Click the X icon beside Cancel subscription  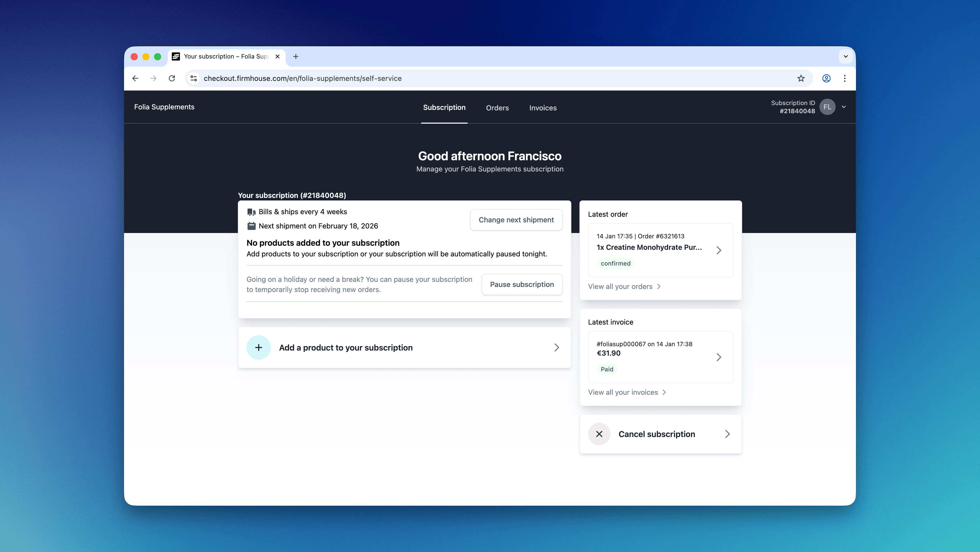599,434
